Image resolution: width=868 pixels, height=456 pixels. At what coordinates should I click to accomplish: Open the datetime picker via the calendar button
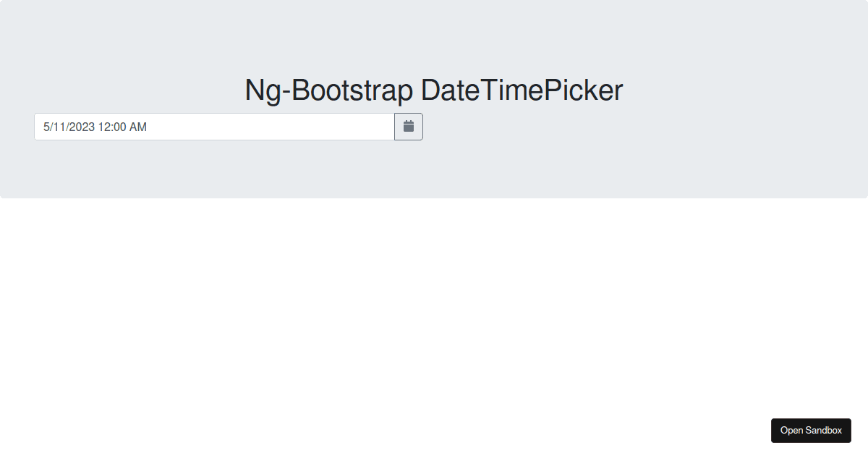pos(408,126)
